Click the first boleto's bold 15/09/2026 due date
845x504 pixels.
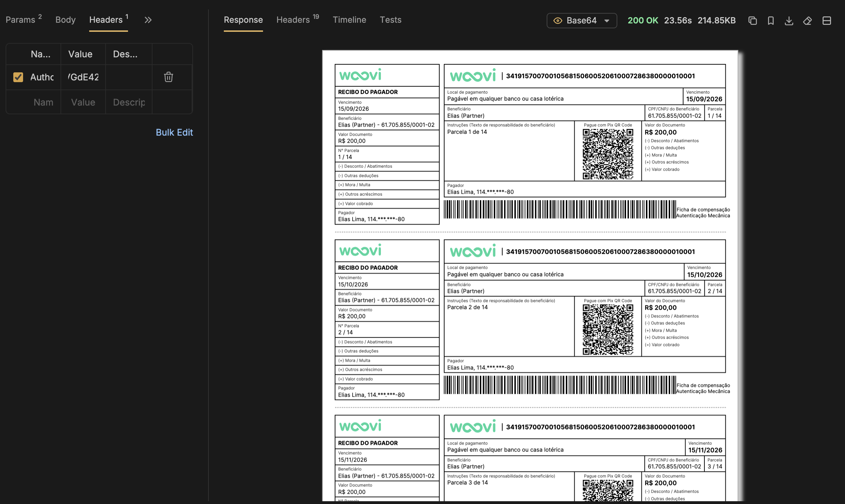704,99
